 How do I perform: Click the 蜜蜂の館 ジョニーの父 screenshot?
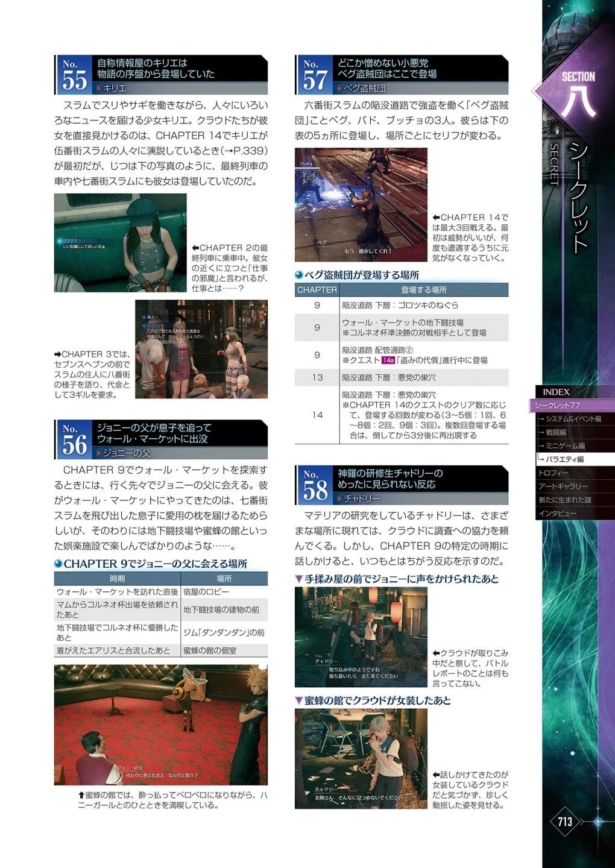click(160, 725)
